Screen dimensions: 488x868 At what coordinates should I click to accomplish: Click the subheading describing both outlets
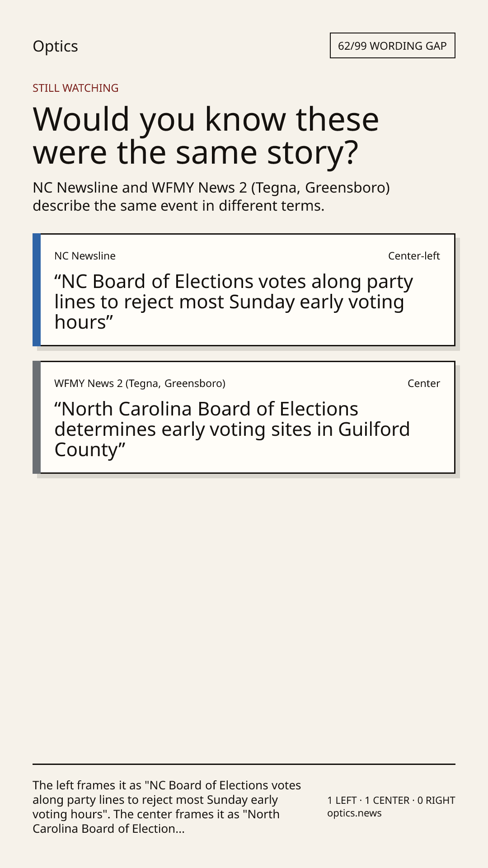tap(211, 196)
